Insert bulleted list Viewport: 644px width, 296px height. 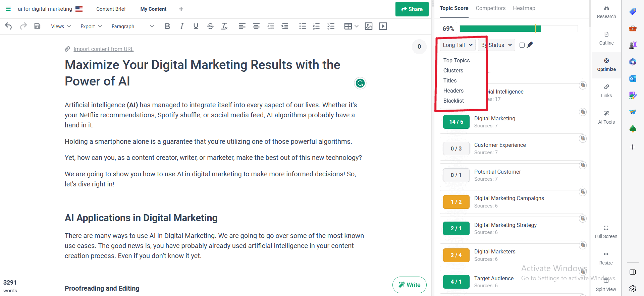point(303,26)
